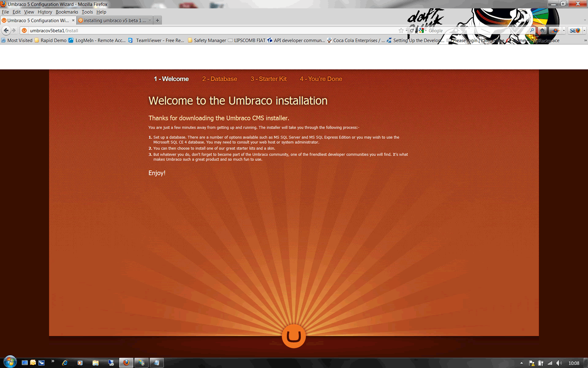Open the Bookmarks menu
The width and height of the screenshot is (588, 368).
(67, 12)
